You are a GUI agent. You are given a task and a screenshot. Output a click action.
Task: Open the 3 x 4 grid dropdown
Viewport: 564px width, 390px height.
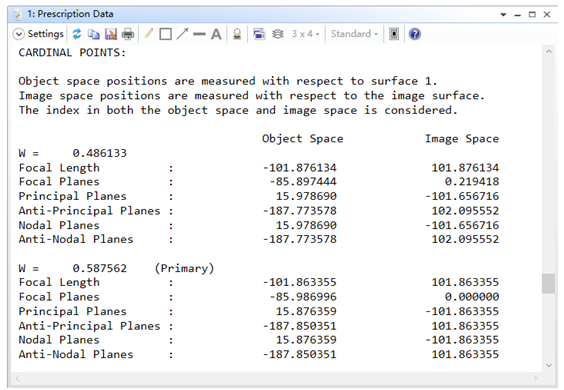(305, 34)
